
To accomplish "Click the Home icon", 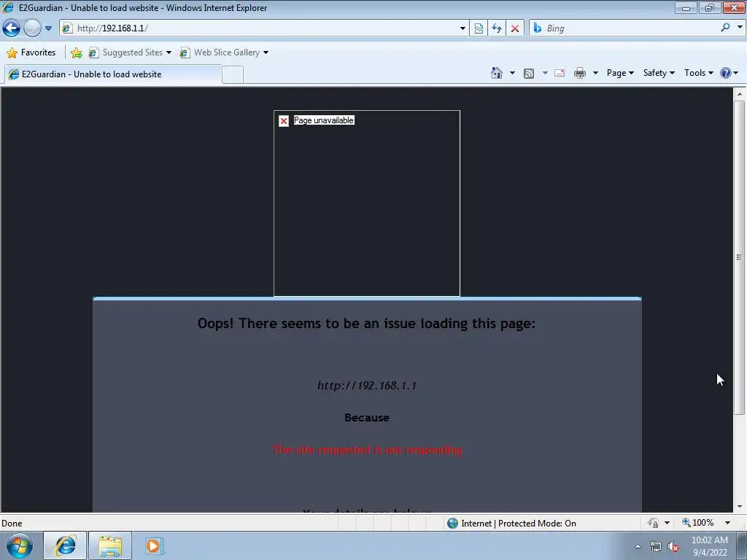I will tap(496, 73).
